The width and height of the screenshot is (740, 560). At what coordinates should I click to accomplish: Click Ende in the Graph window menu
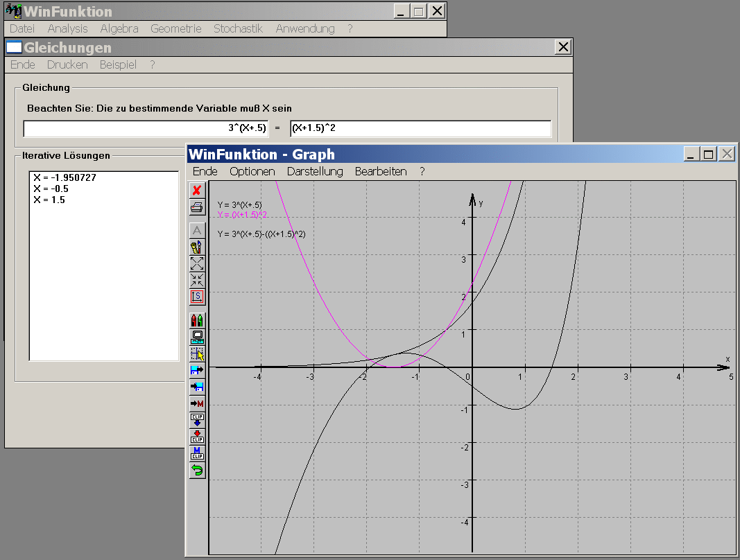point(205,171)
